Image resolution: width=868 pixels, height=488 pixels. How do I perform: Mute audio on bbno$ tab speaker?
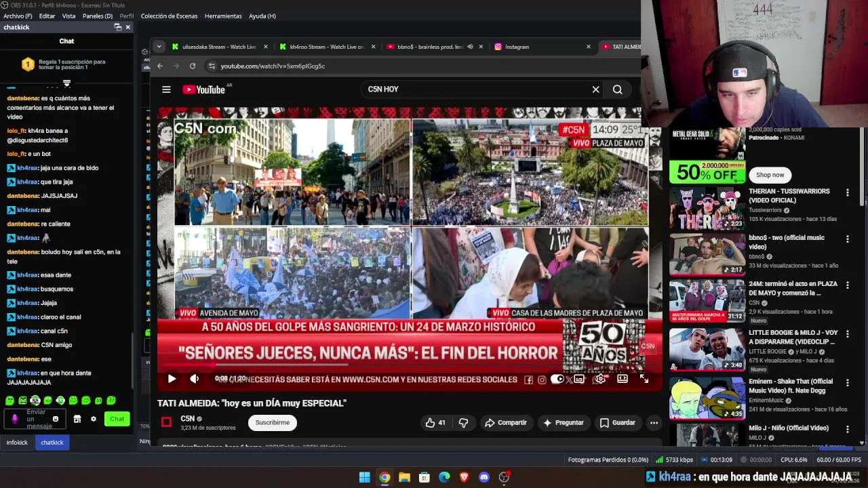pyautogui.click(x=470, y=47)
